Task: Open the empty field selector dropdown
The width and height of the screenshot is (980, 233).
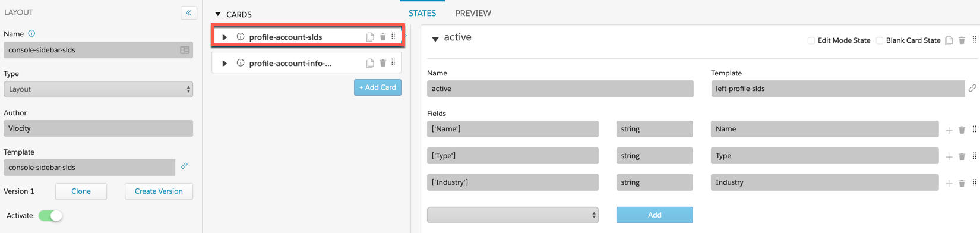Action: [x=513, y=215]
